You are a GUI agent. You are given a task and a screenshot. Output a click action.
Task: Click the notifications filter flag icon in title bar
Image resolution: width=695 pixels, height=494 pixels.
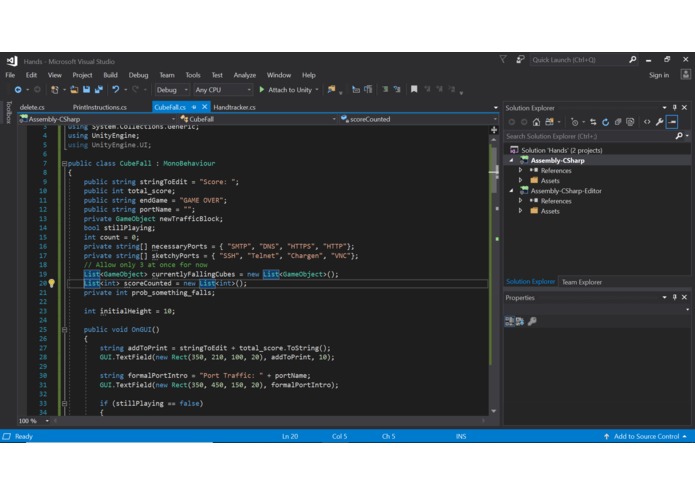click(503, 59)
